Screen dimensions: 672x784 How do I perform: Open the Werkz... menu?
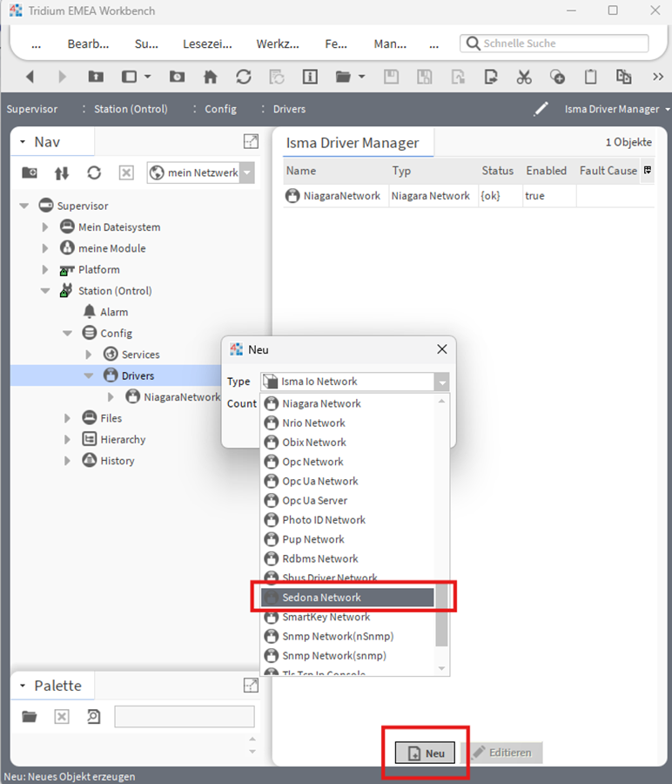[278, 44]
